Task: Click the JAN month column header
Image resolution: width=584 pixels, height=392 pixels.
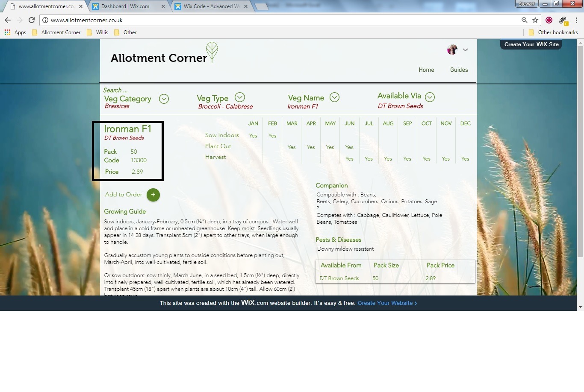Action: (253, 123)
